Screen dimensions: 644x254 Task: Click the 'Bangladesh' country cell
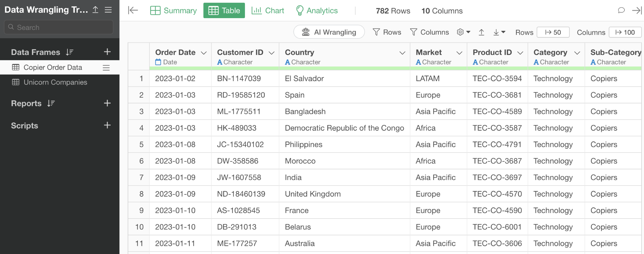[345, 111]
